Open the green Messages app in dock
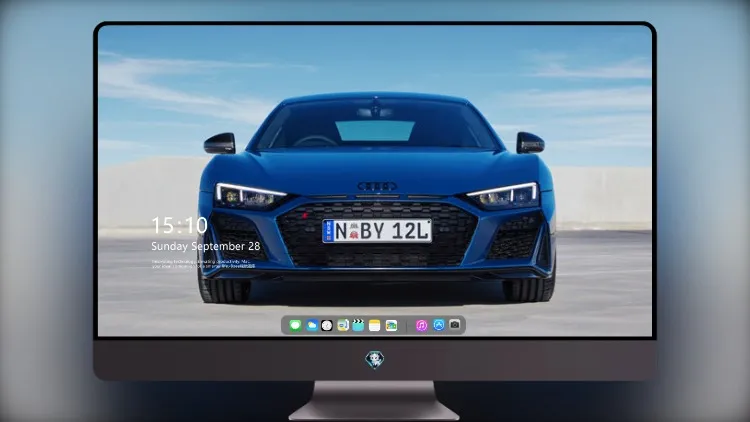 295,325
